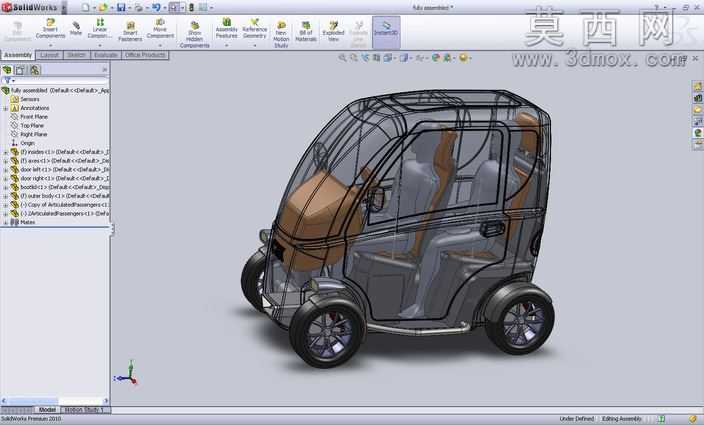Select Front Plane in the tree

(x=34, y=117)
